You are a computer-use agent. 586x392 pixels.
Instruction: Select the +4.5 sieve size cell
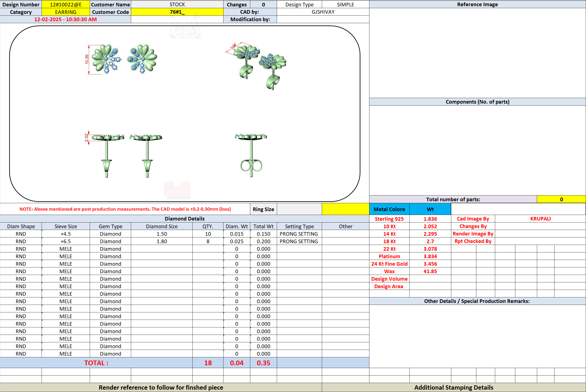click(66, 234)
